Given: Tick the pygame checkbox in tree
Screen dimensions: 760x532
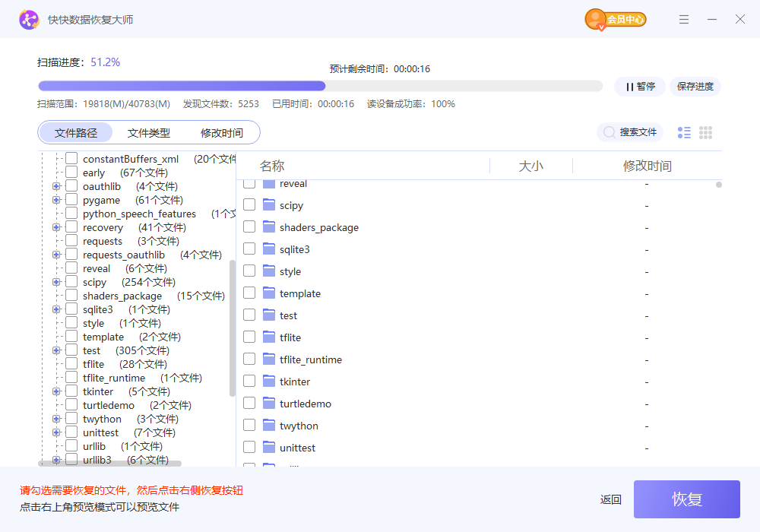Looking at the screenshot, I should [71, 200].
